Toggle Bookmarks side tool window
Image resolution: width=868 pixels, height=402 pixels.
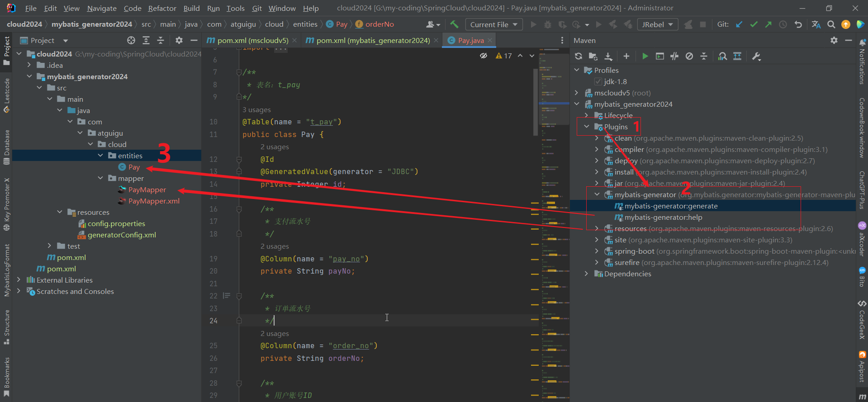(x=6, y=377)
